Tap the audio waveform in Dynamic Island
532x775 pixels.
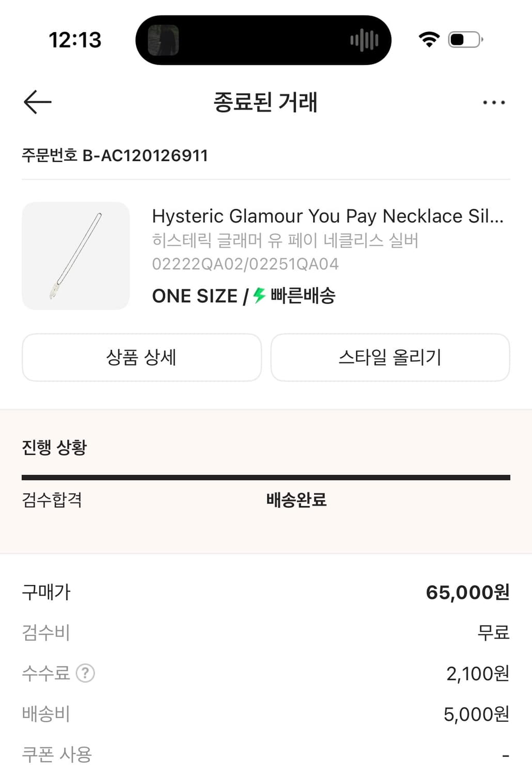(x=364, y=40)
